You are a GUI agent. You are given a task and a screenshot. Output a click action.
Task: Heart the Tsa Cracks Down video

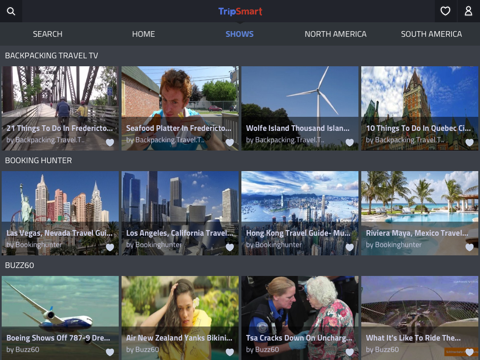pyautogui.click(x=349, y=352)
